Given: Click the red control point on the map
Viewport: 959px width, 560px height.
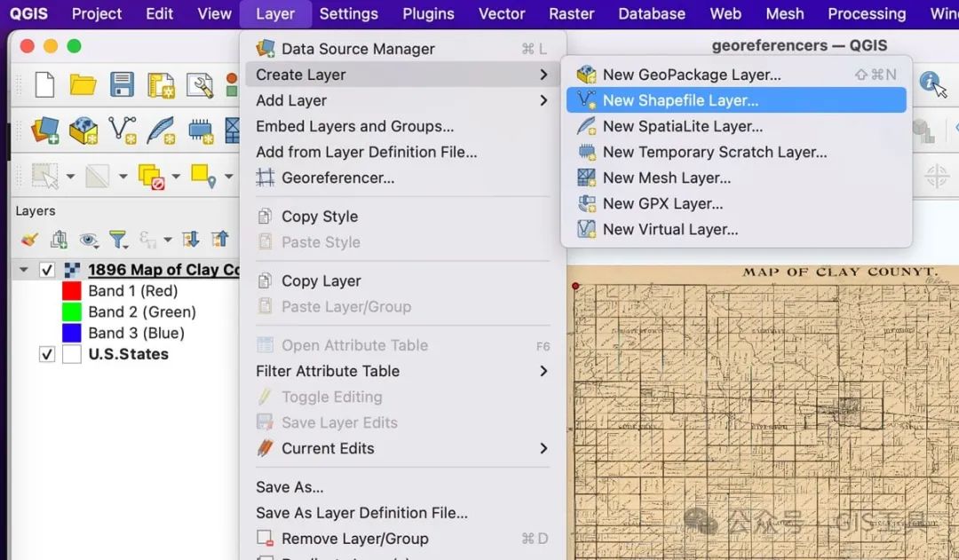Looking at the screenshot, I should click(x=575, y=286).
